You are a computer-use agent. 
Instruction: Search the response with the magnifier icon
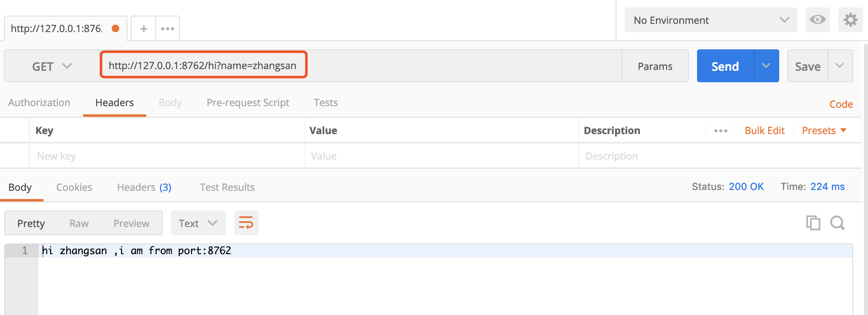click(837, 223)
